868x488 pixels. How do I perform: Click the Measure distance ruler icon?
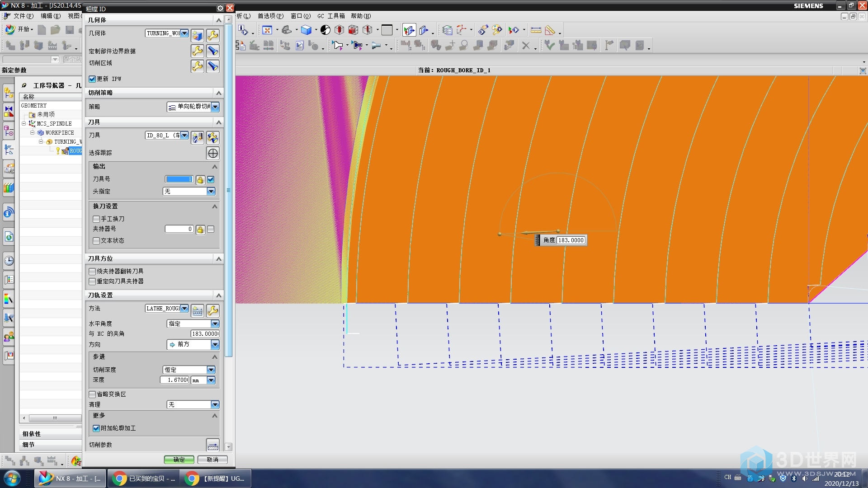tap(536, 30)
